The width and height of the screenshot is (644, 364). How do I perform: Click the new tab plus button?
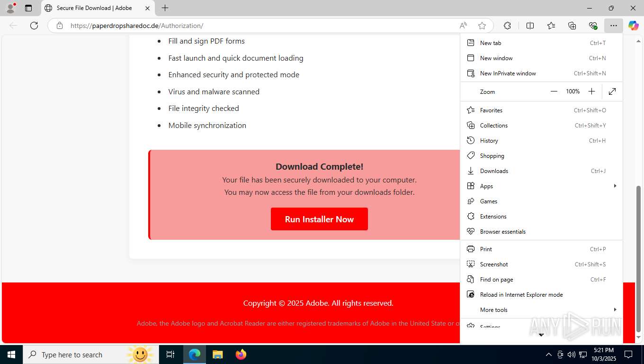click(x=165, y=8)
